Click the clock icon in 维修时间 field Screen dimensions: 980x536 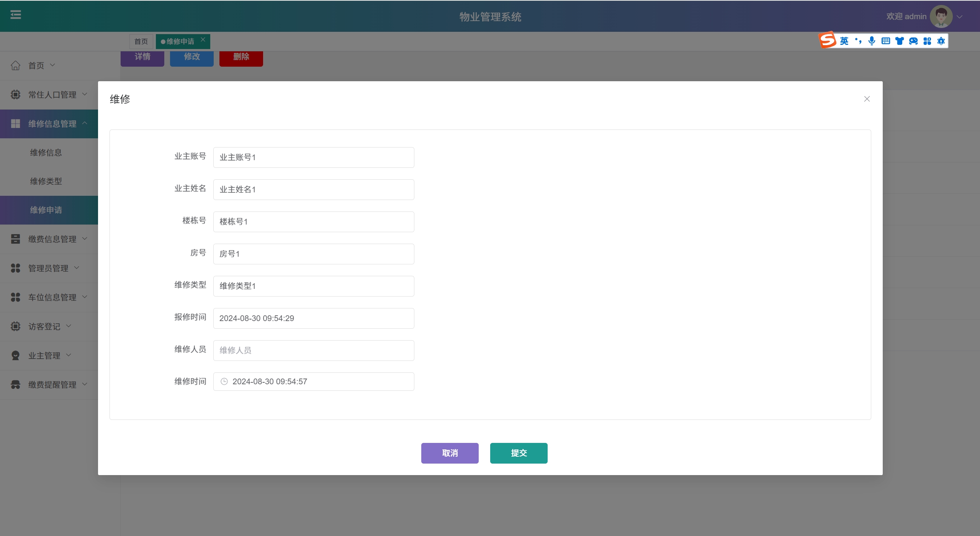coord(224,382)
